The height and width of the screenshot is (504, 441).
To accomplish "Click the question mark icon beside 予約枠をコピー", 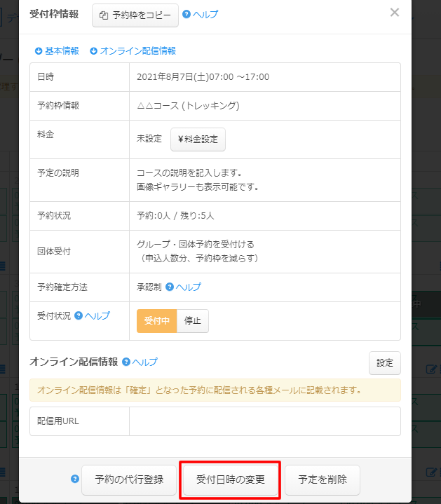I will 186,15.
